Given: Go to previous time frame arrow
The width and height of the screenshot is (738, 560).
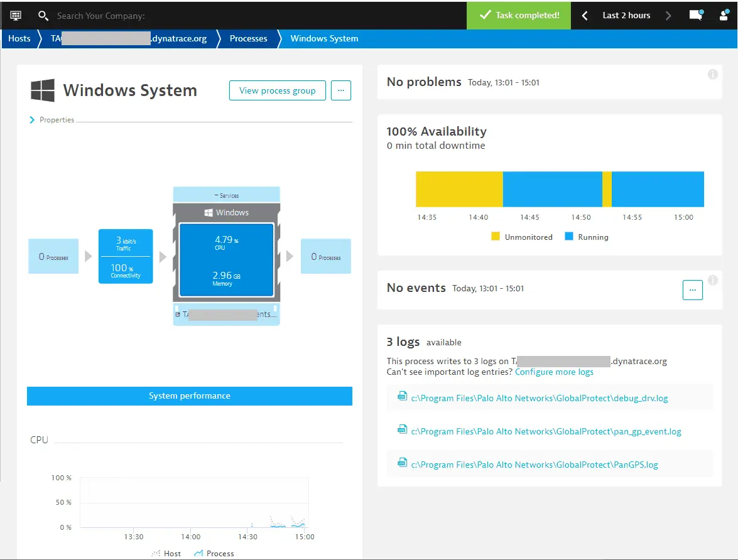Looking at the screenshot, I should (585, 16).
